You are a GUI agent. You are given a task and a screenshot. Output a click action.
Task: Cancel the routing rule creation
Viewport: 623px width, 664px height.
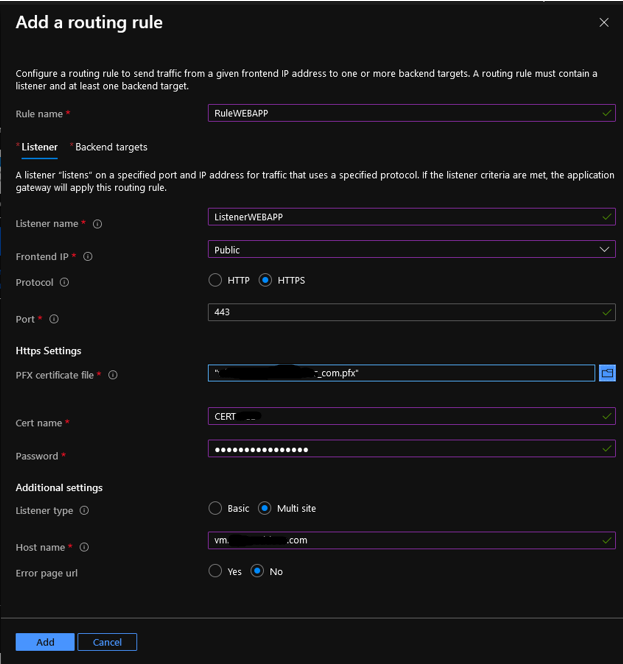coord(107,642)
